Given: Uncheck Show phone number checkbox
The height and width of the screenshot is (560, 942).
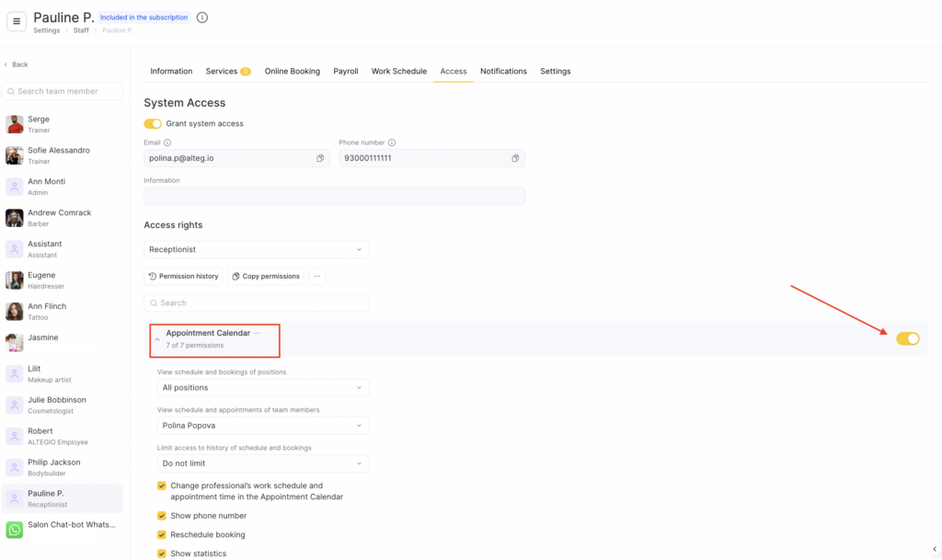Looking at the screenshot, I should point(162,516).
